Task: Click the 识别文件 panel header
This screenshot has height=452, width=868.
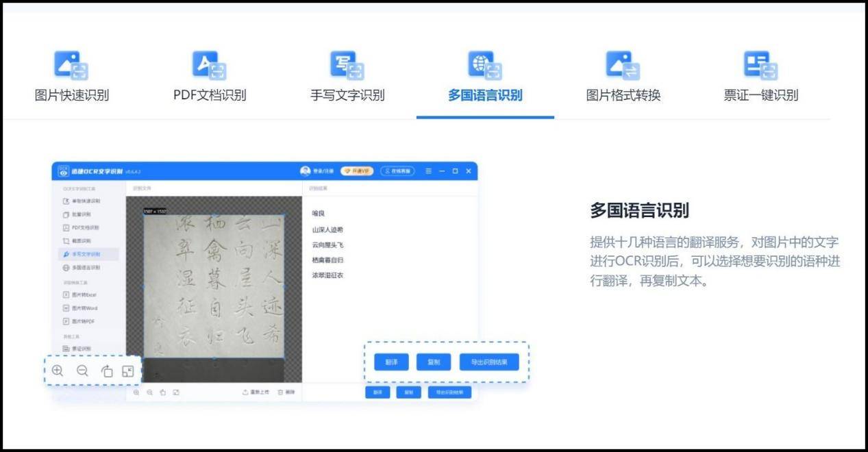Action: coord(142,188)
